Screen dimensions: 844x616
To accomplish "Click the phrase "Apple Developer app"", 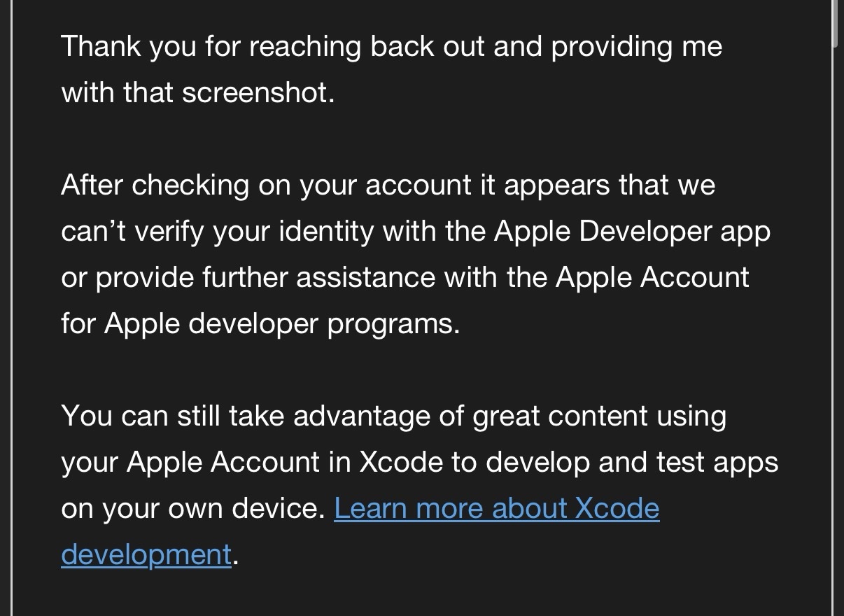I will (x=632, y=232).
